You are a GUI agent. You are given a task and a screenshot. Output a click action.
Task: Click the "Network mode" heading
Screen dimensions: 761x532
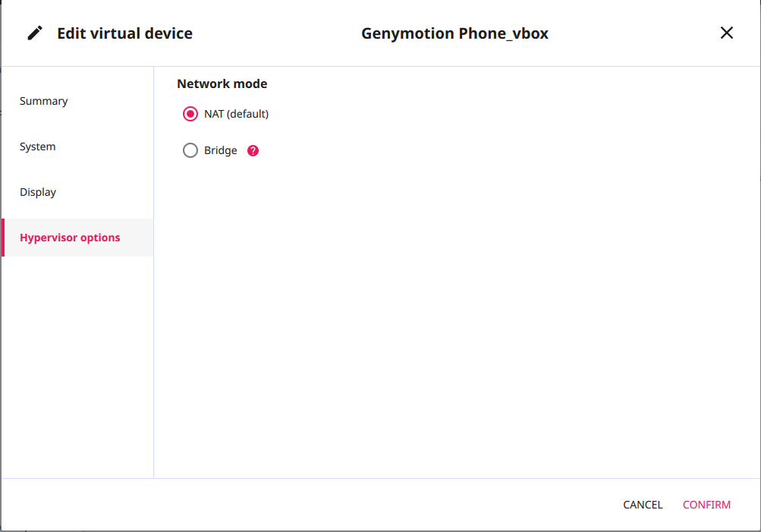[222, 83]
